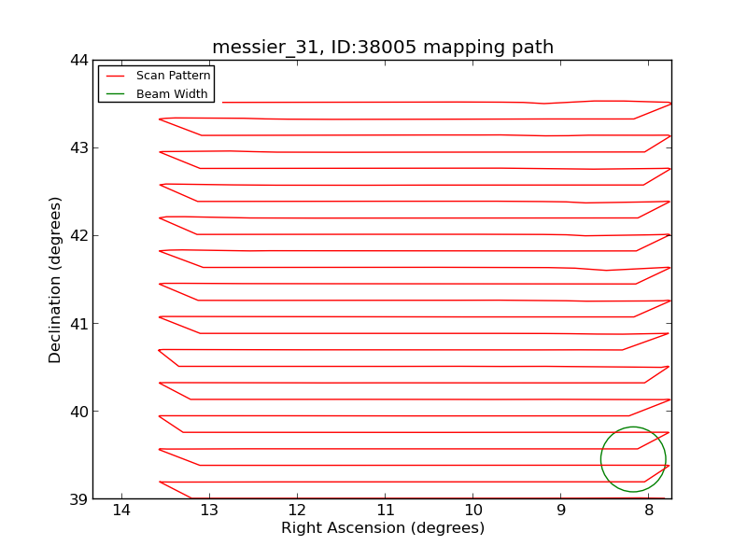747x560 pixels.
Task: Click the x-axis tick label '14'
Action: (x=121, y=511)
